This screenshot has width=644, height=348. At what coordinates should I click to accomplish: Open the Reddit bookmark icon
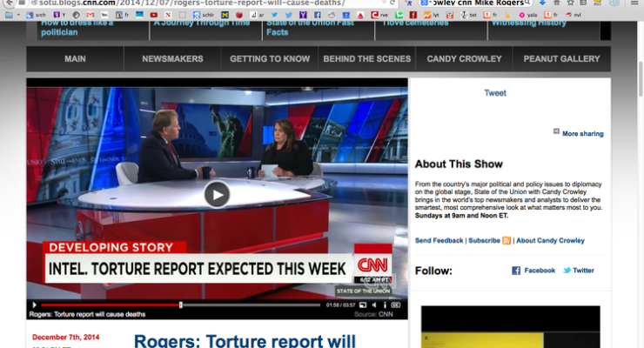coord(332,15)
